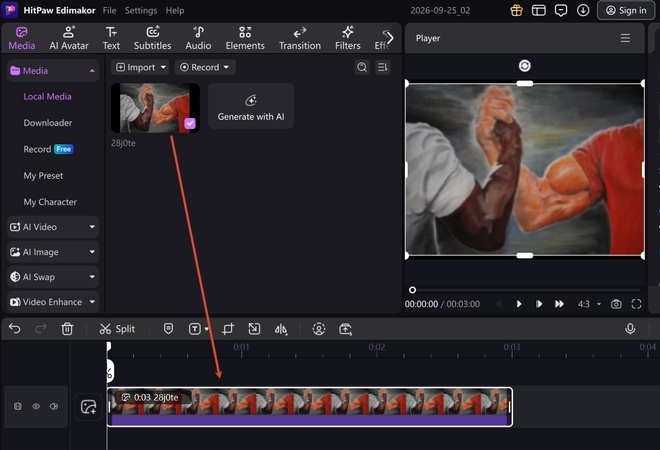Select Downloader in sidebar

[48, 123]
